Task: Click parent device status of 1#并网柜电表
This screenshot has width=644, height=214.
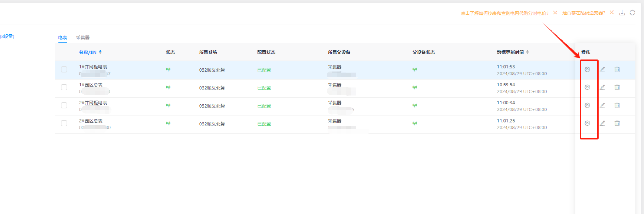Action: [x=415, y=69]
